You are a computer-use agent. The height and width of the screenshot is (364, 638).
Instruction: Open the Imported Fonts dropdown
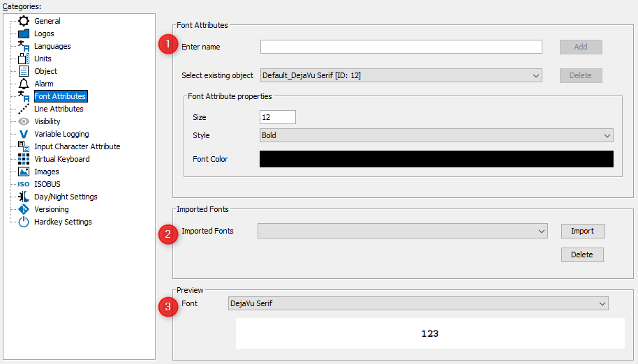pos(402,231)
